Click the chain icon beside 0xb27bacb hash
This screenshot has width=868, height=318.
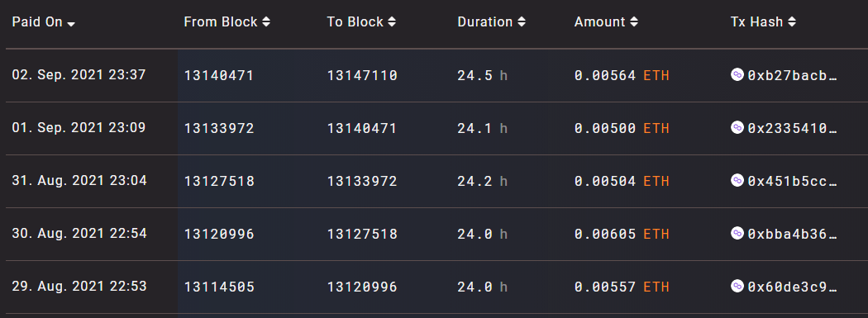pyautogui.click(x=737, y=74)
